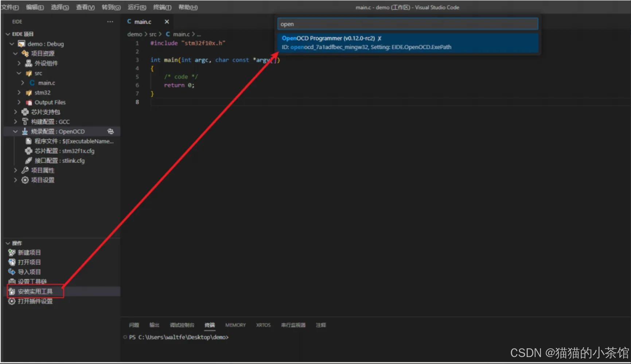Open the 运行(R) menu
This screenshot has height=364, width=631.
[137, 7]
